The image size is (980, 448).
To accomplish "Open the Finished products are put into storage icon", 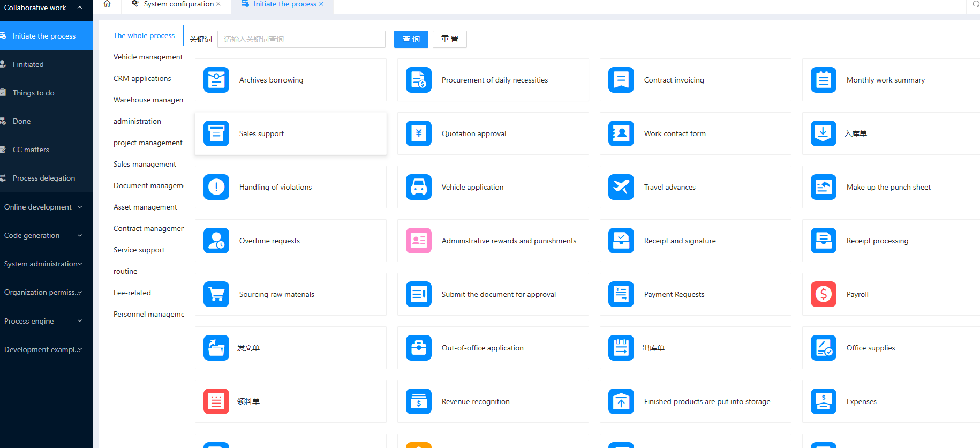I will click(621, 401).
